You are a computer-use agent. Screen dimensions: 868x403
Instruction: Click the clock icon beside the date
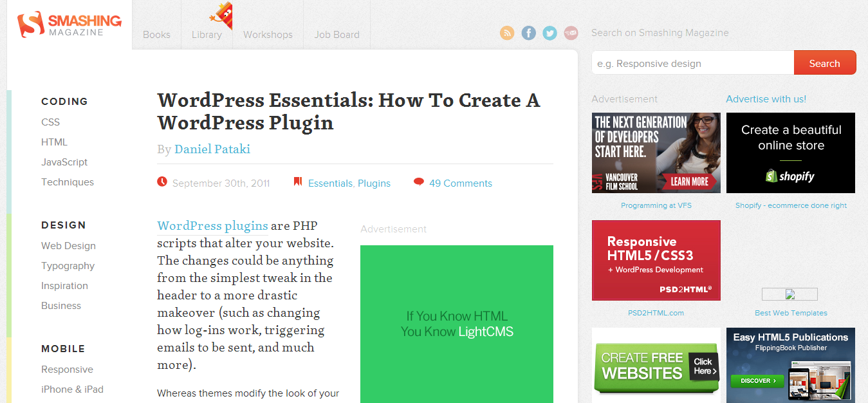point(162,182)
